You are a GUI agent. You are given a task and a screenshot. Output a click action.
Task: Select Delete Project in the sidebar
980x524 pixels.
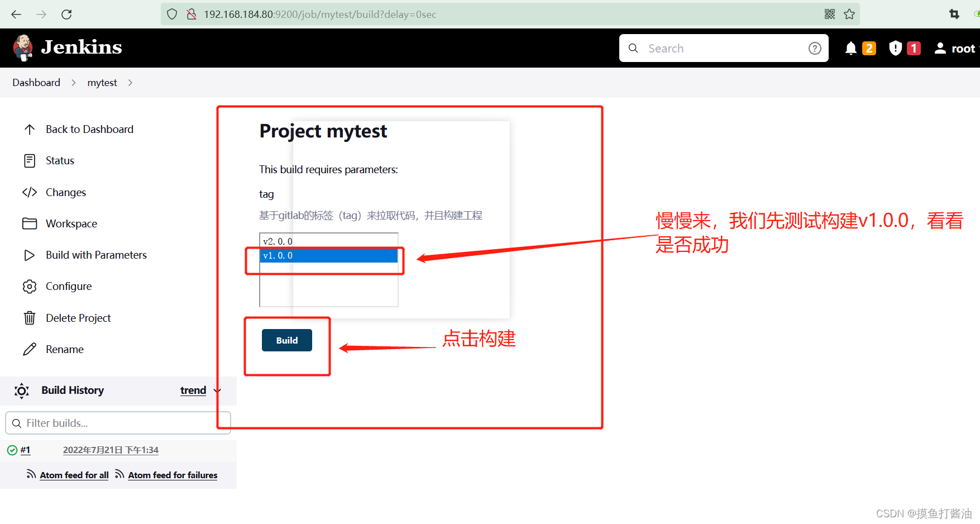78,318
